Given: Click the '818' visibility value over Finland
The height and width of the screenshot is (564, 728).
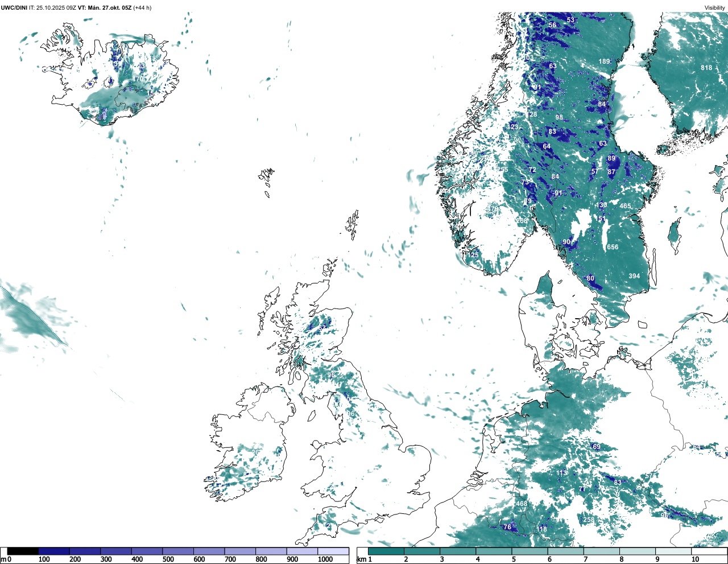Looking at the screenshot, I should pyautogui.click(x=706, y=68).
